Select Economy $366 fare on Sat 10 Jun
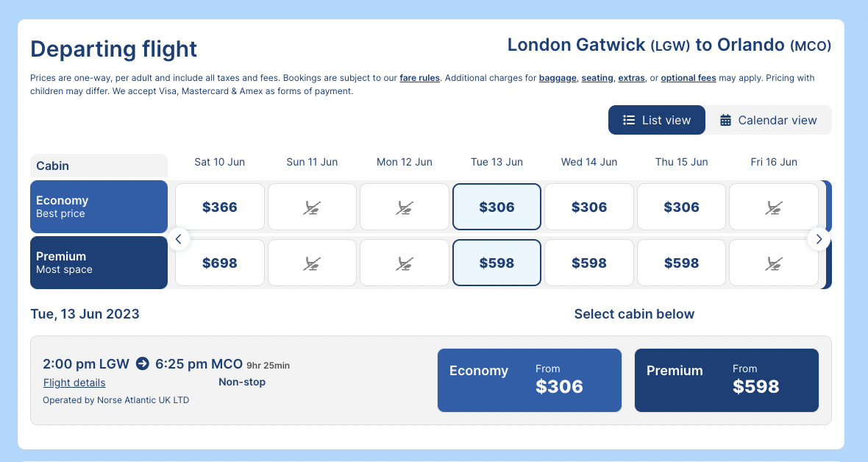This screenshot has height=462, width=868. (219, 207)
